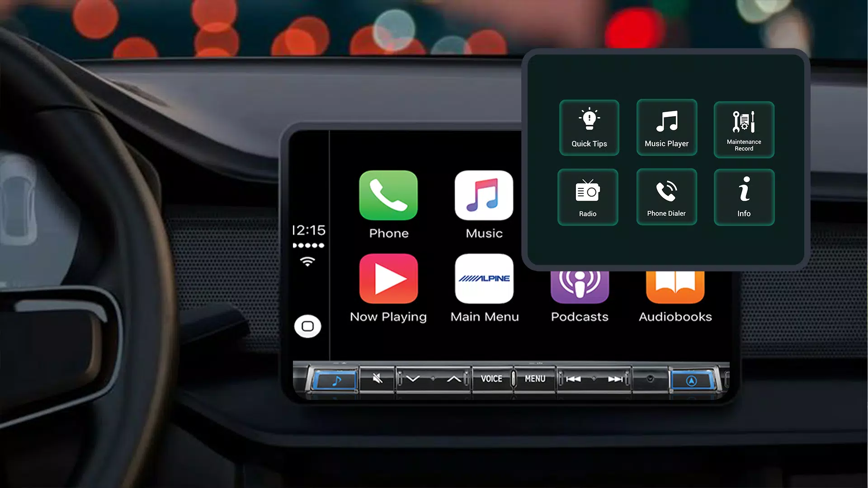Expand the MENU navigation bar item

pyautogui.click(x=534, y=379)
